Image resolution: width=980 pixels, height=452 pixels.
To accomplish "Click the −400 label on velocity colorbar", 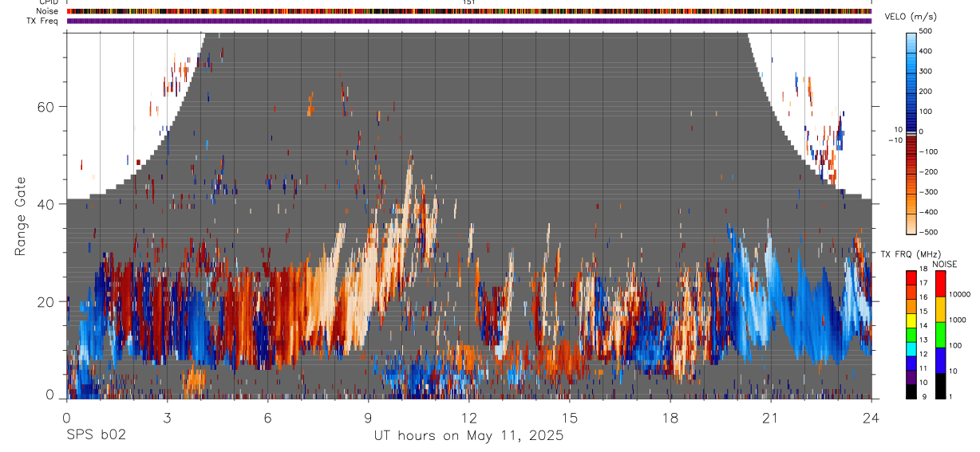I will tap(927, 212).
